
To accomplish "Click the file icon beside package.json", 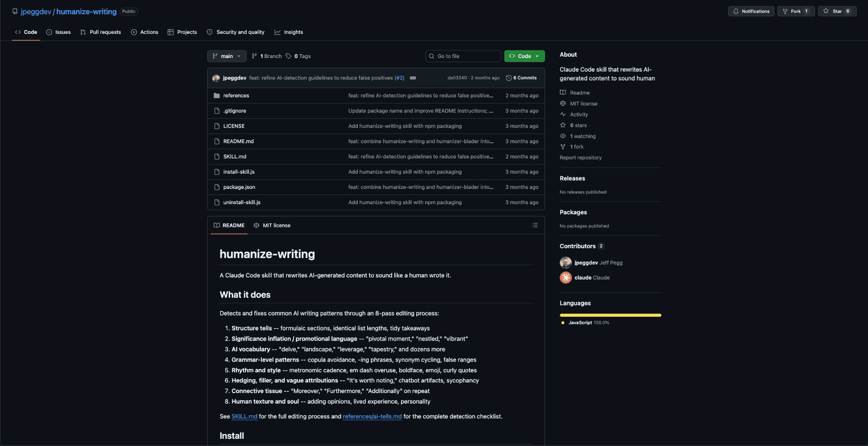I will 217,187.
